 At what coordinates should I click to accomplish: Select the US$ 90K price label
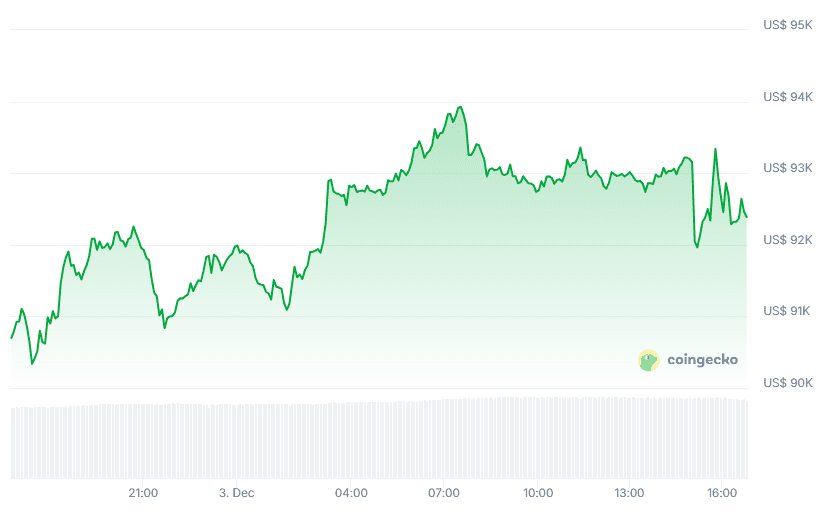pos(787,383)
